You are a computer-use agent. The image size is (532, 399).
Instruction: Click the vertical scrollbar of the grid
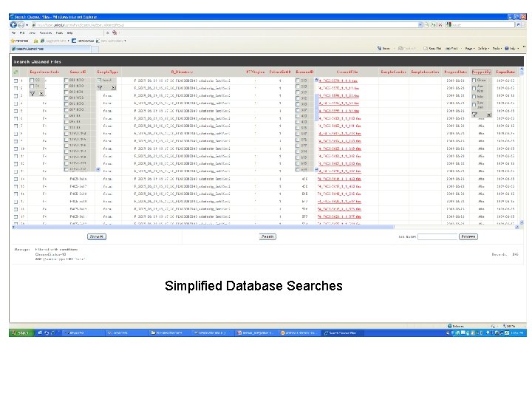click(522, 146)
